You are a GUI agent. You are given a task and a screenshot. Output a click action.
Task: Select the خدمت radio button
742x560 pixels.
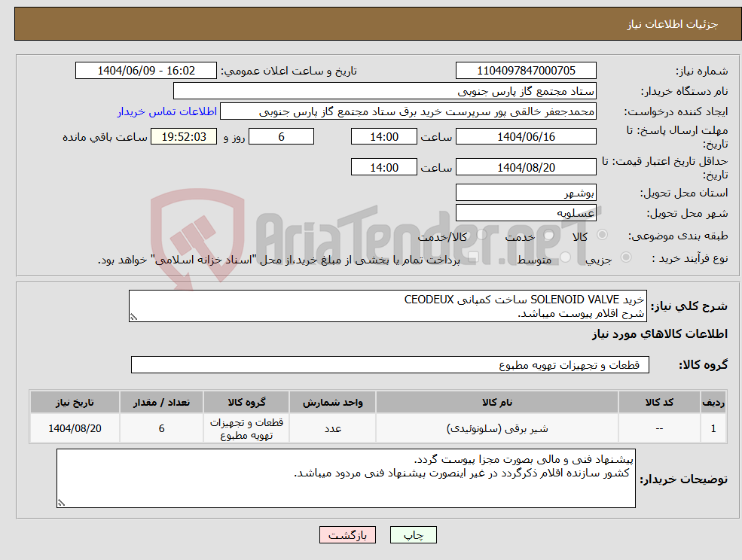(x=549, y=235)
